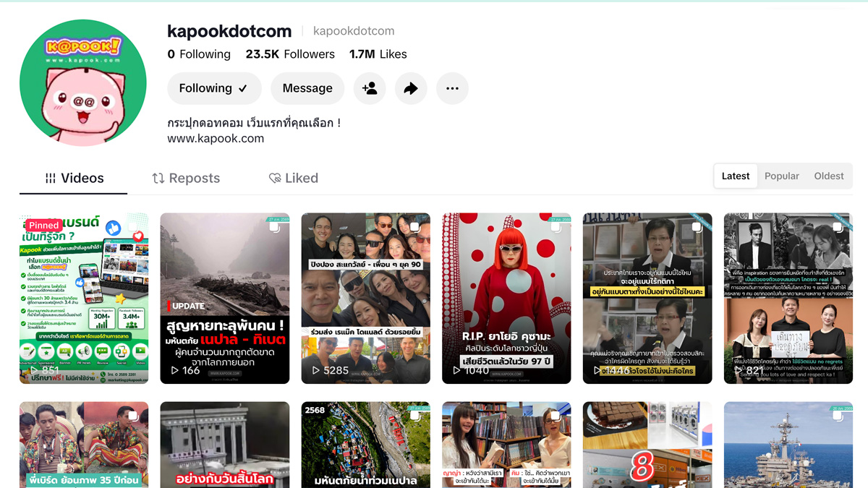
Task: Open 23.5K Followers count
Action: pos(290,54)
